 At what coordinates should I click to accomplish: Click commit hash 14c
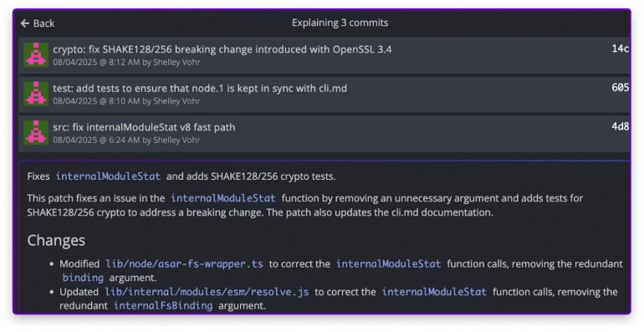tap(621, 49)
